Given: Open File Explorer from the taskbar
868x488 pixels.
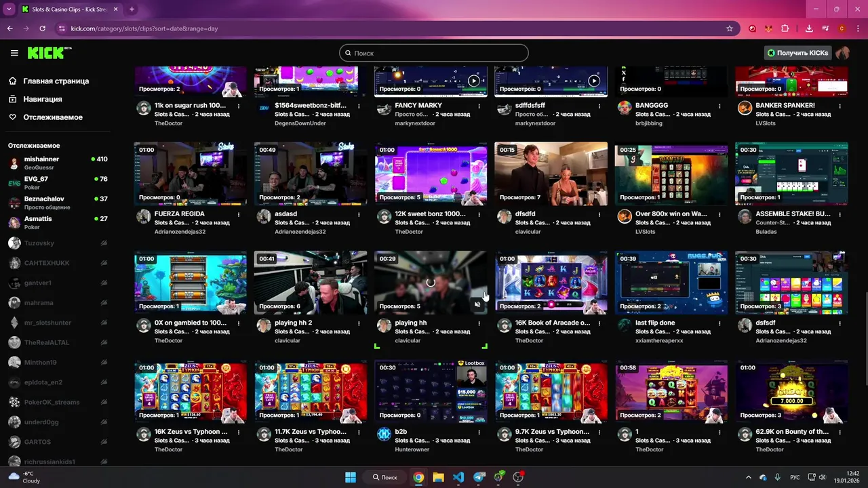Looking at the screenshot, I should click(x=438, y=477).
